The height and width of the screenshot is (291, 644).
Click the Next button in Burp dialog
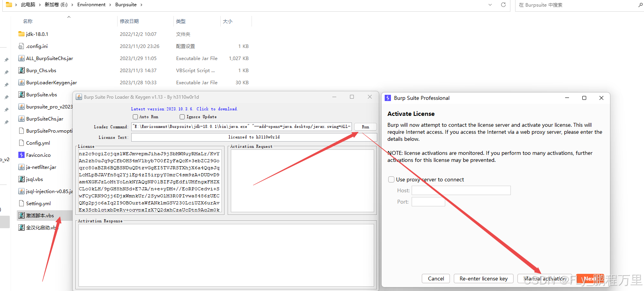pyautogui.click(x=590, y=279)
